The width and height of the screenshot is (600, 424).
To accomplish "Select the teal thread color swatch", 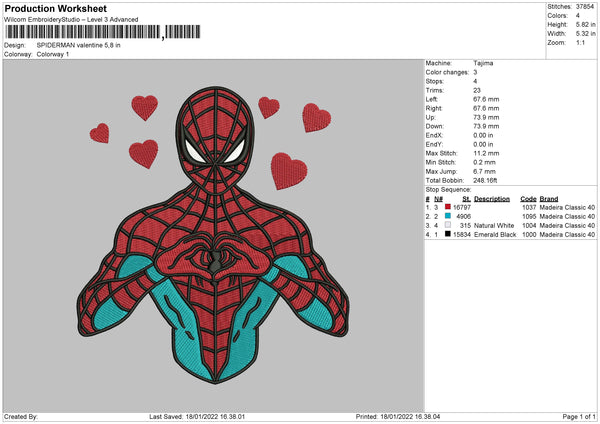I will (x=450, y=216).
